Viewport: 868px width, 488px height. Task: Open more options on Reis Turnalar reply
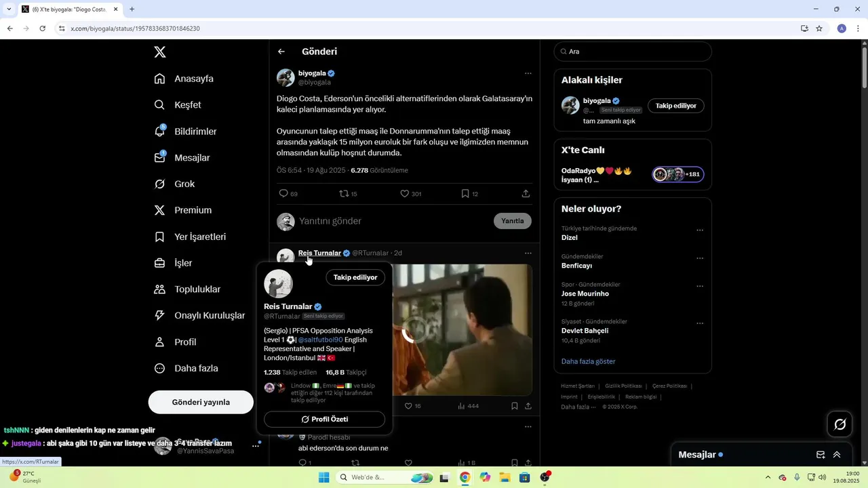point(528,253)
